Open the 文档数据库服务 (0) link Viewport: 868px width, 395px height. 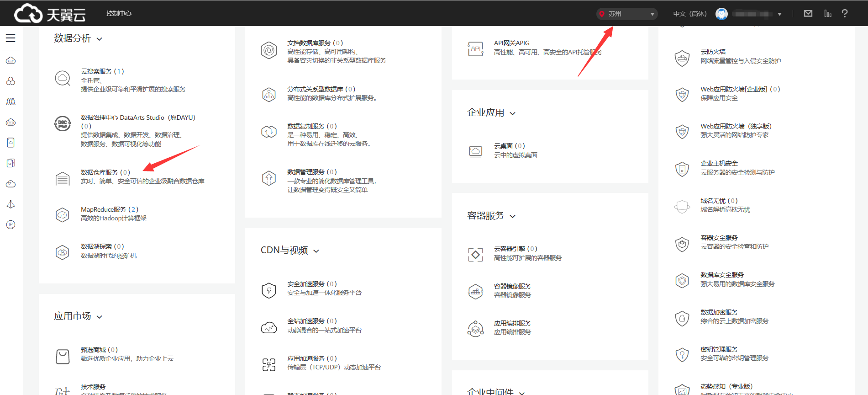(315, 43)
